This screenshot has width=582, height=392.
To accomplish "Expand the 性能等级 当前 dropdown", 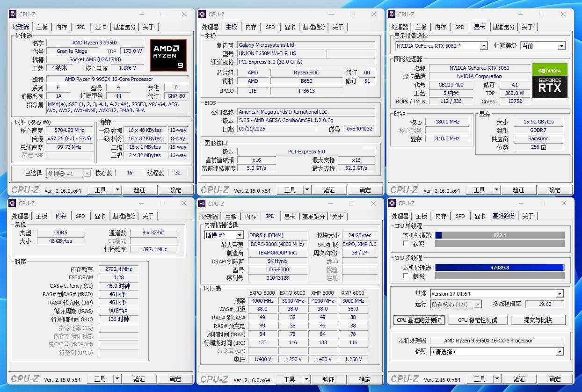I will click(561, 46).
